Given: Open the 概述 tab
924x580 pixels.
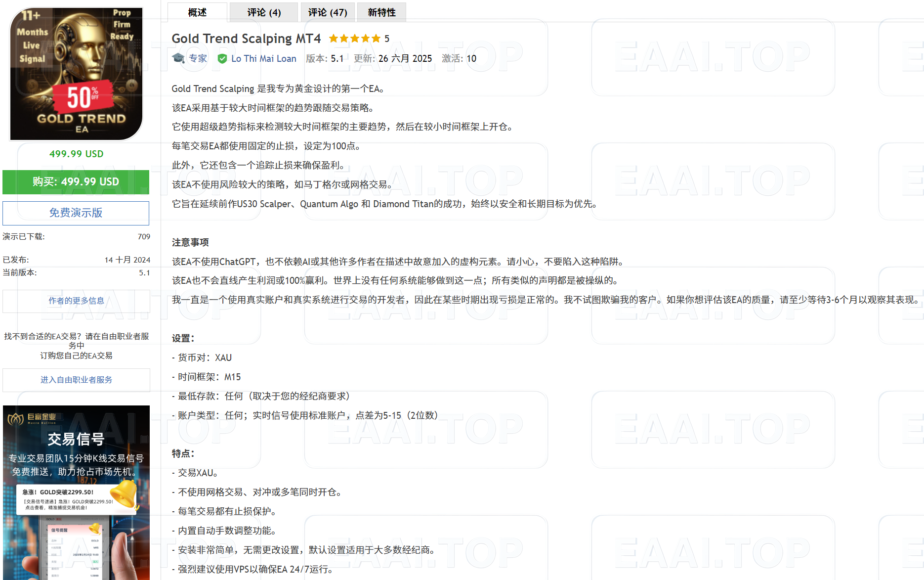Looking at the screenshot, I should pos(197,12).
